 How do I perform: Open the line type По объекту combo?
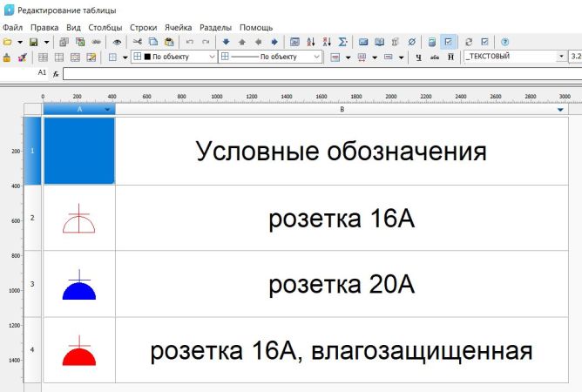click(x=270, y=57)
